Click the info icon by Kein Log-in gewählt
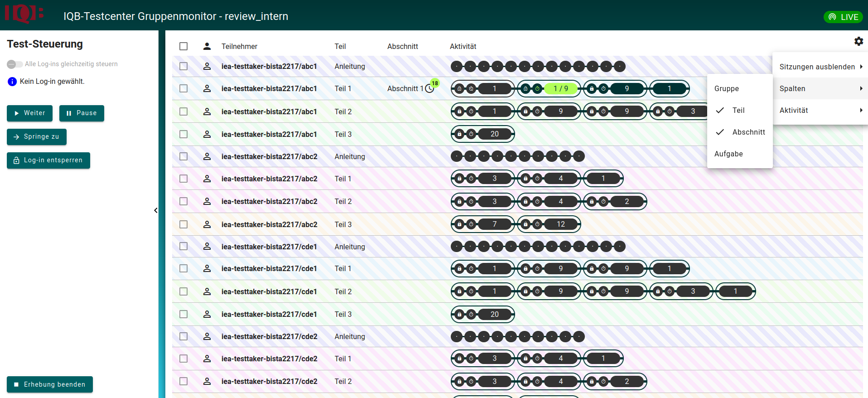868x398 pixels. coord(12,82)
